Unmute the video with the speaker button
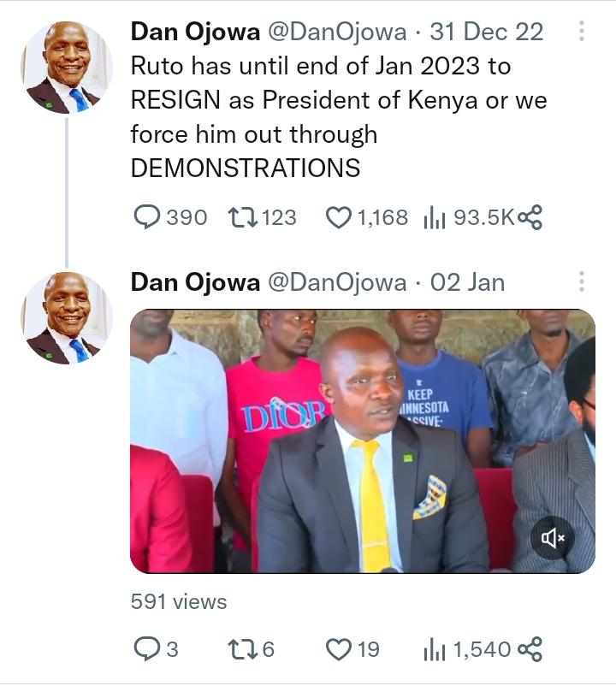The height and width of the screenshot is (686, 616). (x=553, y=537)
